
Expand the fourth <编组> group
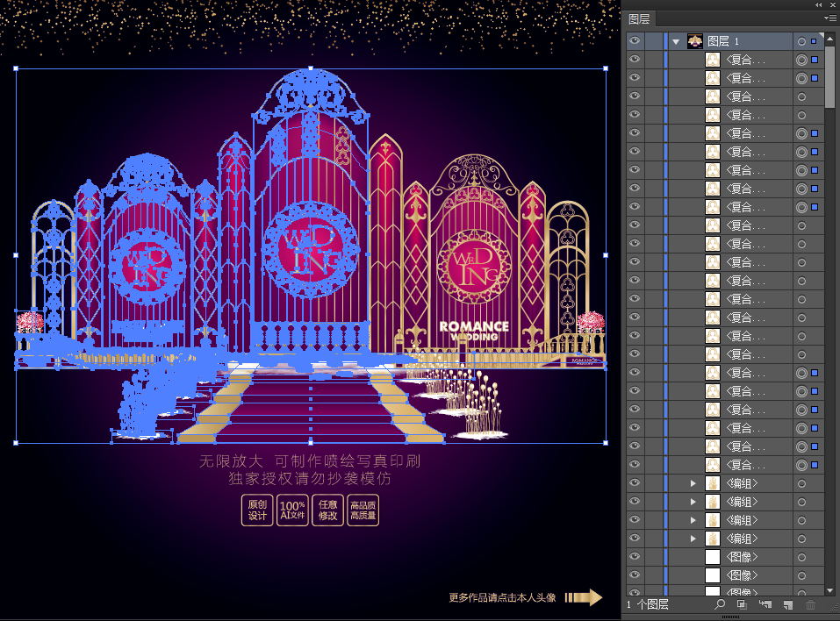click(693, 539)
